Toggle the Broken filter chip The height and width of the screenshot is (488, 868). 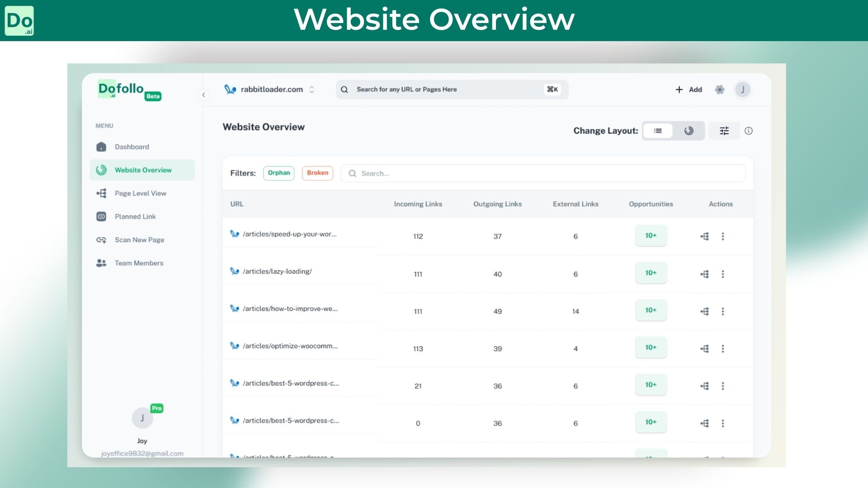point(317,173)
